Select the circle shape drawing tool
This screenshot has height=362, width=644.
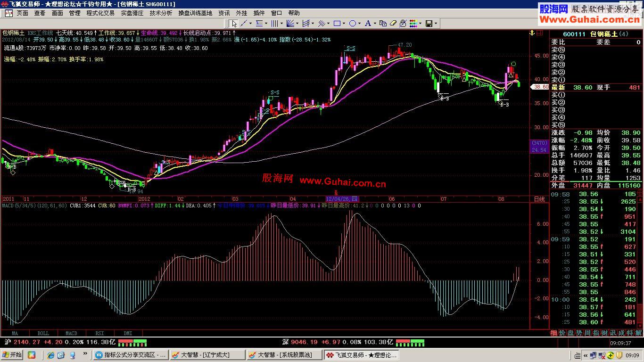pos(352,23)
